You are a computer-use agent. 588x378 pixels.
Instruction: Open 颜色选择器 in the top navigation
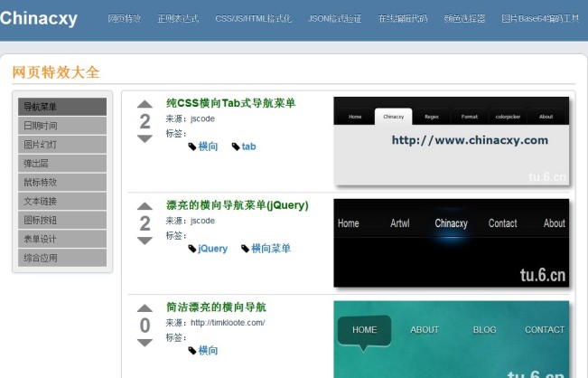[464, 18]
